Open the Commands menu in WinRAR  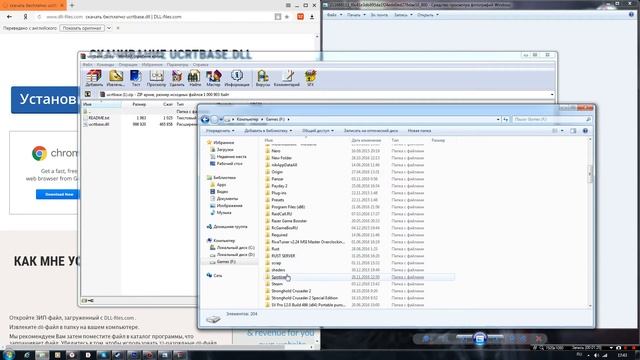(x=105, y=64)
